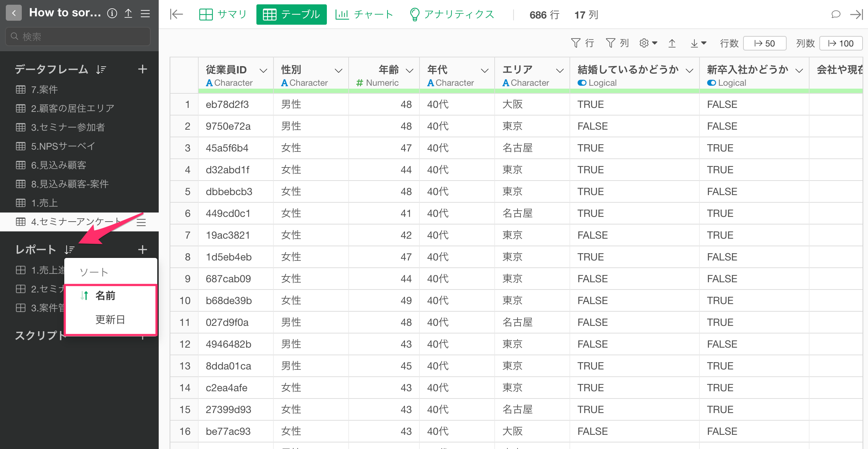
Task: Add a new data frame with plus
Action: (142, 69)
